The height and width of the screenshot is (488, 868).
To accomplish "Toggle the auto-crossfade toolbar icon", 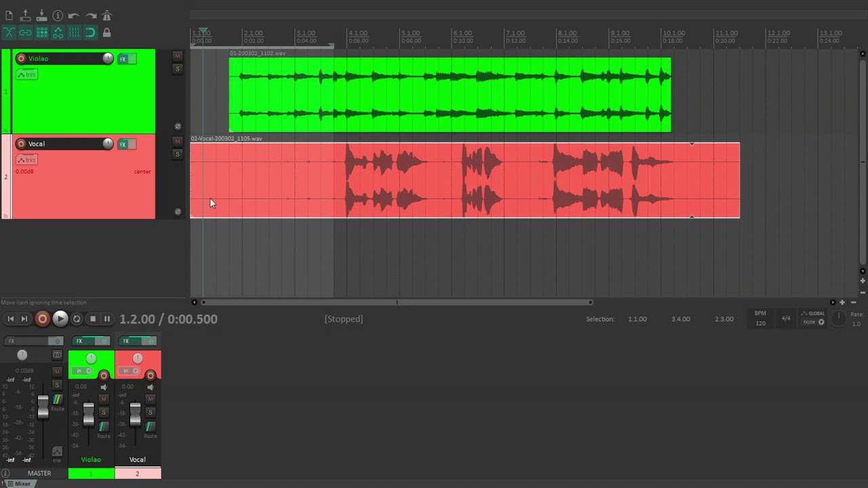I will (9, 33).
